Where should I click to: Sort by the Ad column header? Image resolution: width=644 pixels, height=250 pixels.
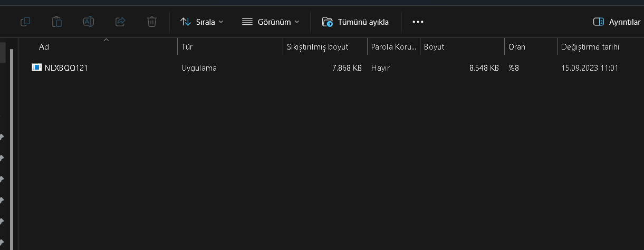44,47
